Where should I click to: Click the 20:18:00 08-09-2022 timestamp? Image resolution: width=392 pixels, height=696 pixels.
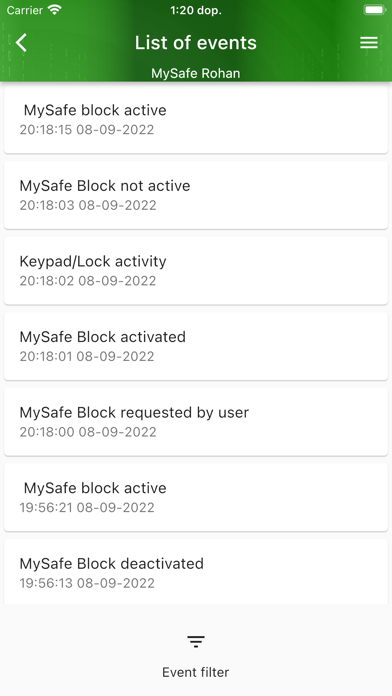click(88, 431)
